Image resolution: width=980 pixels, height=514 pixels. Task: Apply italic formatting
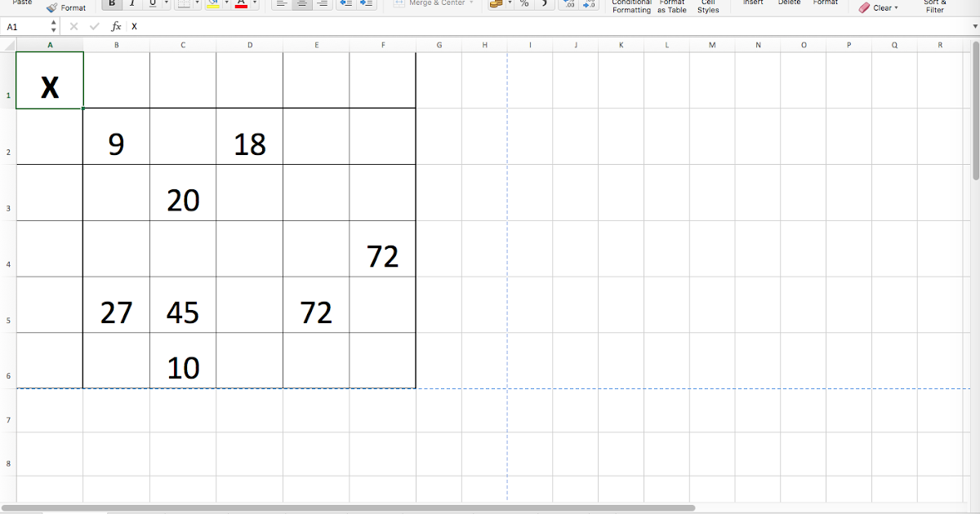coord(131,3)
